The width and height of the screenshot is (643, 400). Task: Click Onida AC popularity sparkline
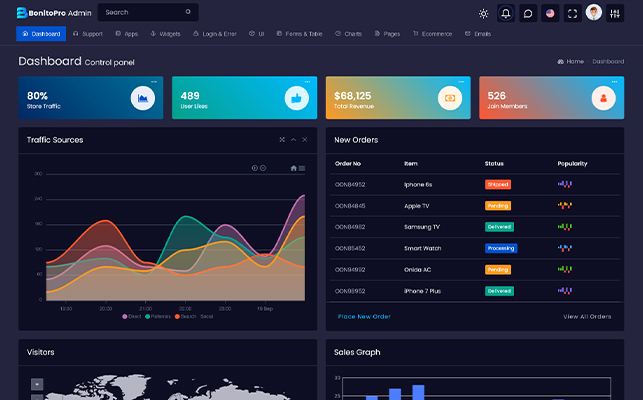565,269
